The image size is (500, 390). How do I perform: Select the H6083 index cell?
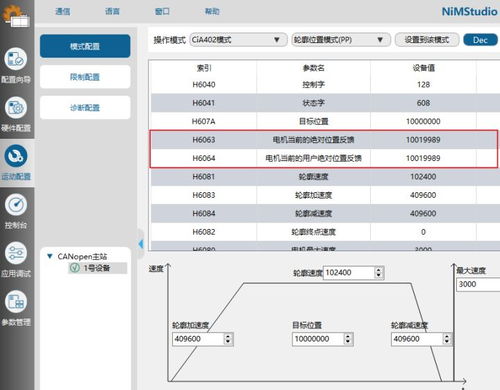pos(204,195)
